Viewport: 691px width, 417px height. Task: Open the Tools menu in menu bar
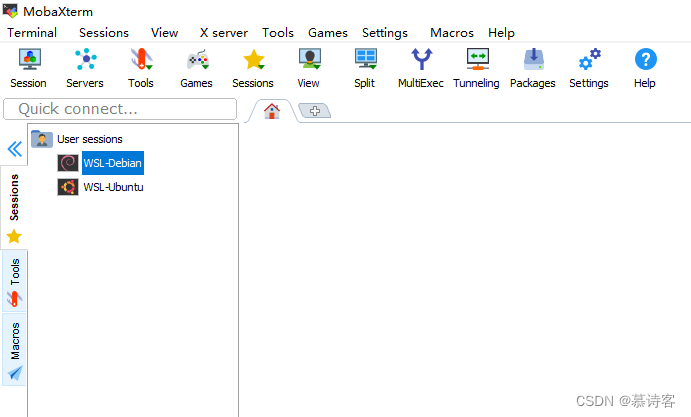click(278, 33)
